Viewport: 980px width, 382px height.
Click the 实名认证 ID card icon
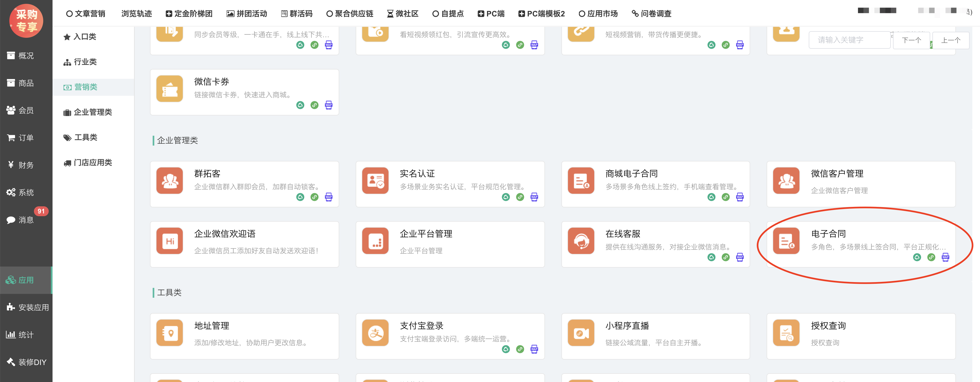375,181
